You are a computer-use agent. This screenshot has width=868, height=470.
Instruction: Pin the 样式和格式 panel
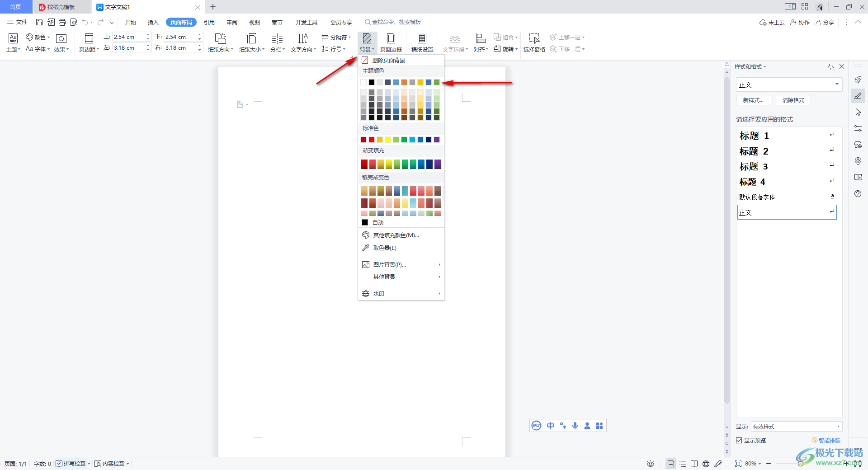830,66
